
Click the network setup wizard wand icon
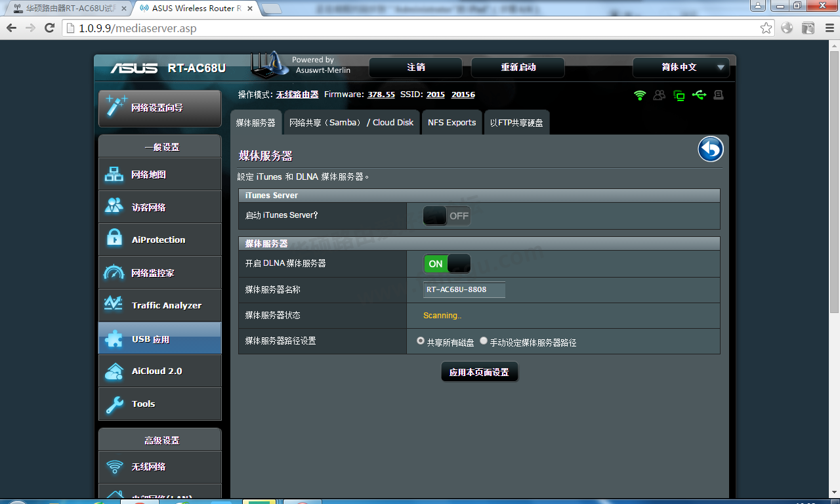pyautogui.click(x=116, y=106)
